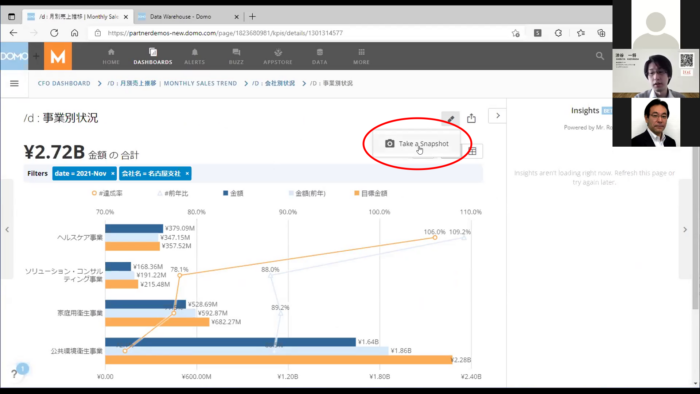
Task: Click the card title /d : 事業別状況
Action: tap(61, 118)
